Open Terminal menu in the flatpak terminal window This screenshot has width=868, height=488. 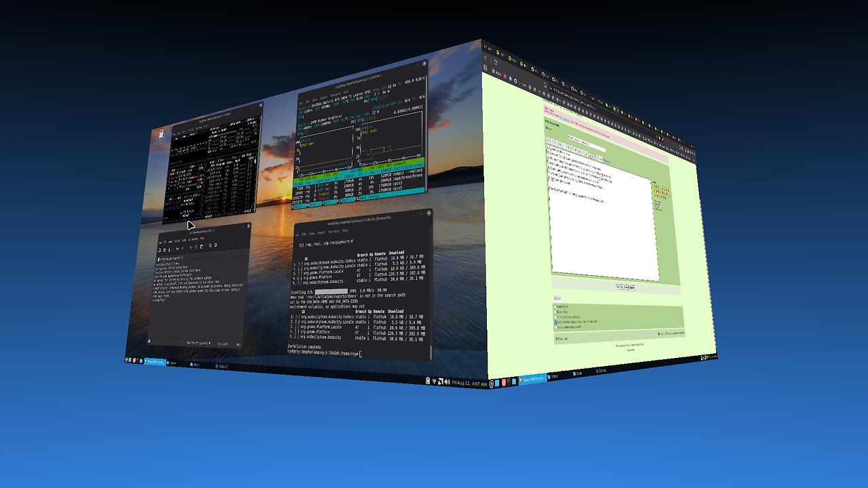tap(334, 231)
